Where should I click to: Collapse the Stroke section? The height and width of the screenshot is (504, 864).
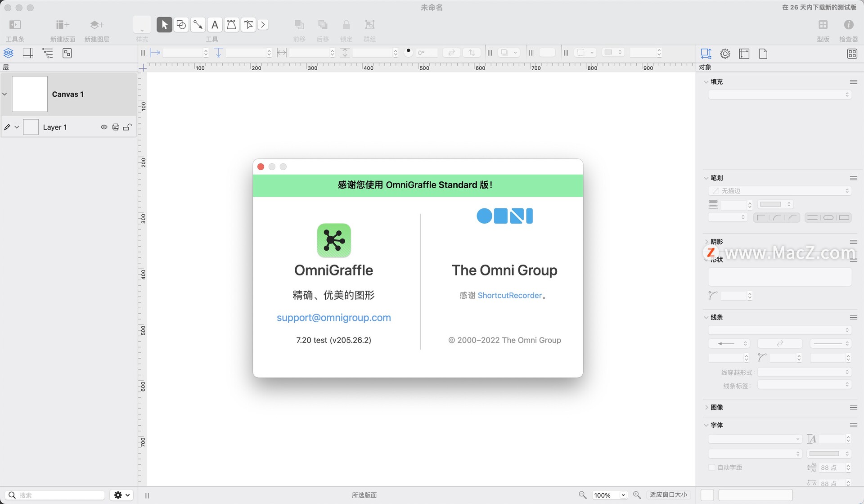pyautogui.click(x=706, y=178)
